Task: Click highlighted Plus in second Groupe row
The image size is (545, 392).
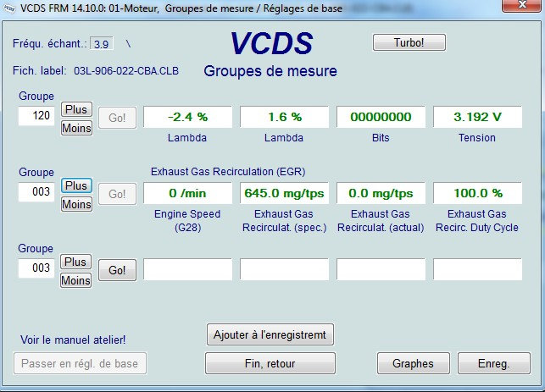Action: click(76, 185)
